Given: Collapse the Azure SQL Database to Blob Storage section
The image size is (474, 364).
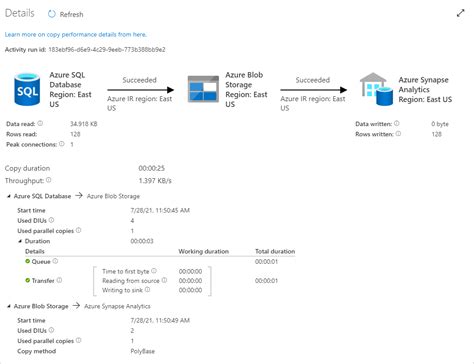Looking at the screenshot, I should [x=9, y=196].
